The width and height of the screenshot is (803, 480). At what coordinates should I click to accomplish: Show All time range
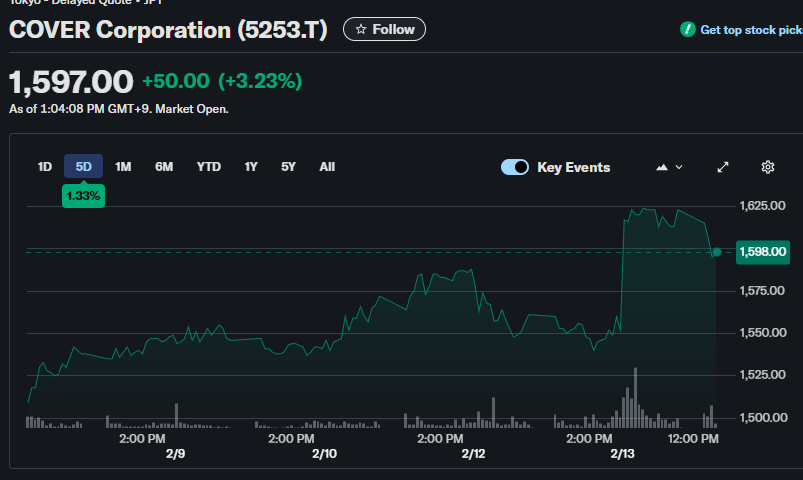click(x=327, y=166)
